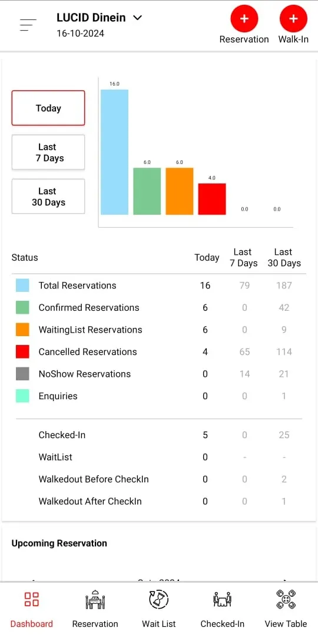The height and width of the screenshot is (644, 318).
Task: Open the Wait List hourglass icon
Action: pos(159,599)
